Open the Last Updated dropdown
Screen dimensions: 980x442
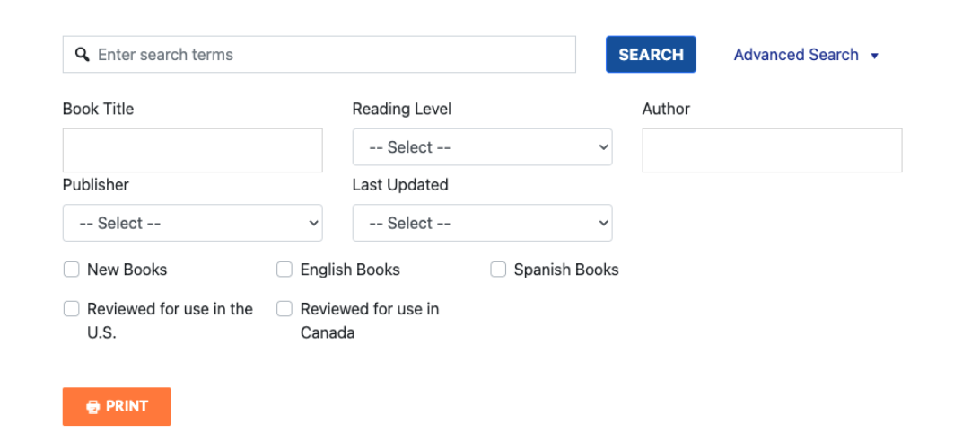(x=482, y=223)
